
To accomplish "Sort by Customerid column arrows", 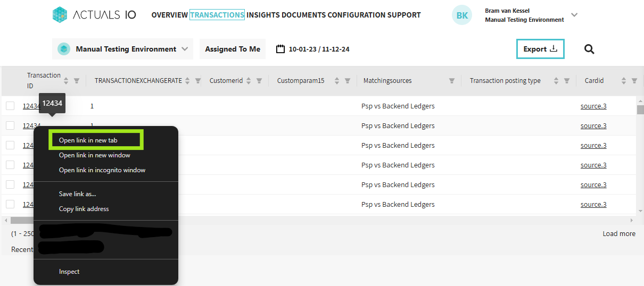I will click(x=249, y=81).
